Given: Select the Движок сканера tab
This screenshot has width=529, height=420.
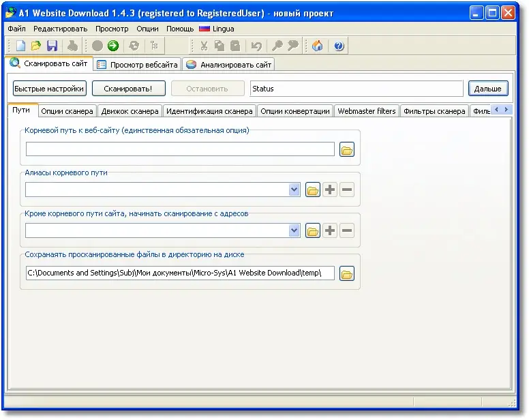Looking at the screenshot, I should tap(130, 111).
